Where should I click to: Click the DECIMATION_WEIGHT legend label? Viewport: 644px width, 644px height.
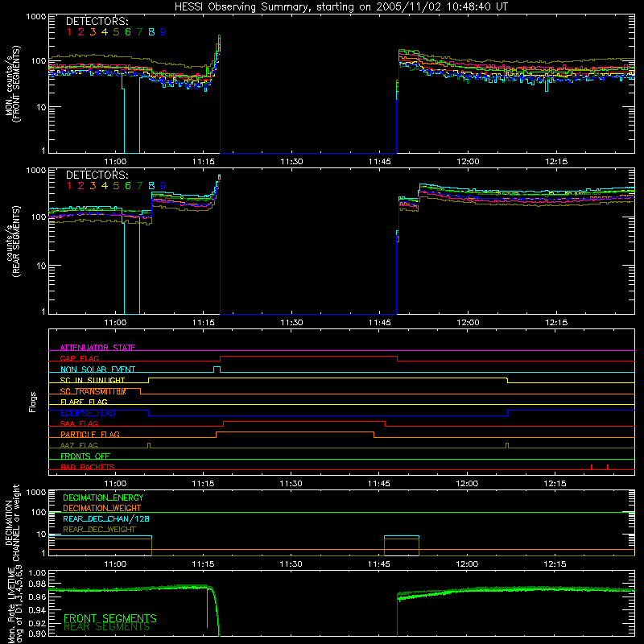pos(102,508)
